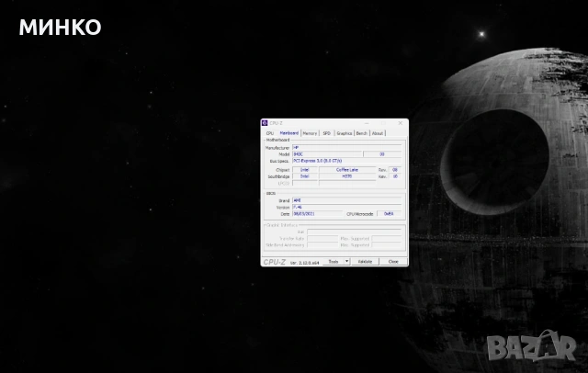Click the CPU Microcode value box
This screenshot has width=588, height=373.
click(x=389, y=214)
